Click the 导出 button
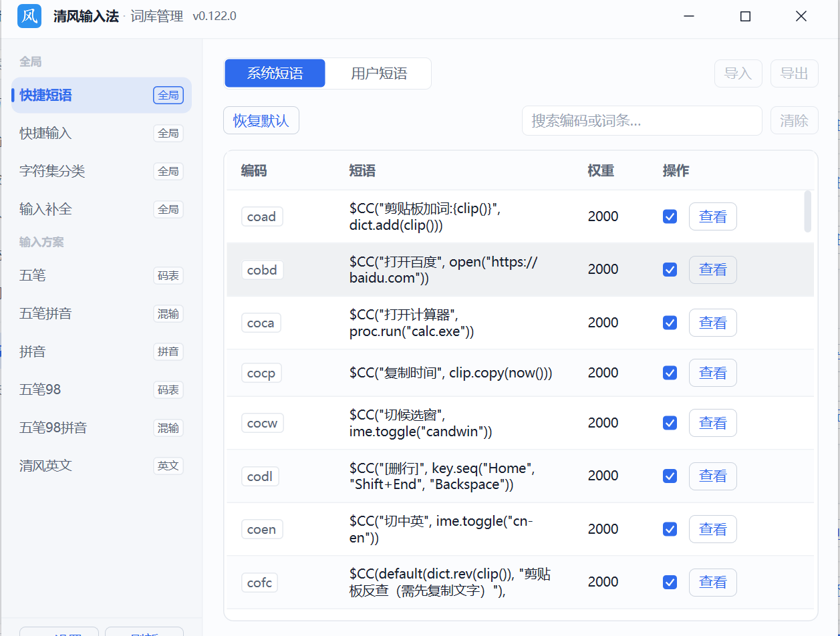This screenshot has width=840, height=636. 795,73
